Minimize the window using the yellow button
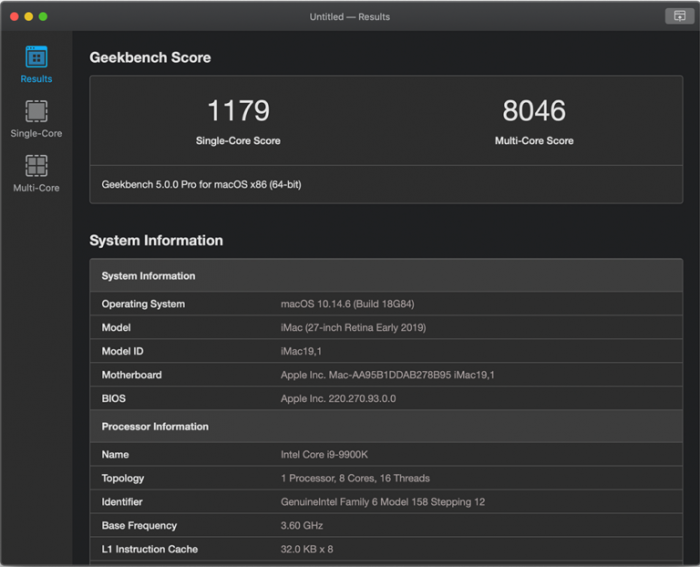700x567 pixels. coord(29,17)
